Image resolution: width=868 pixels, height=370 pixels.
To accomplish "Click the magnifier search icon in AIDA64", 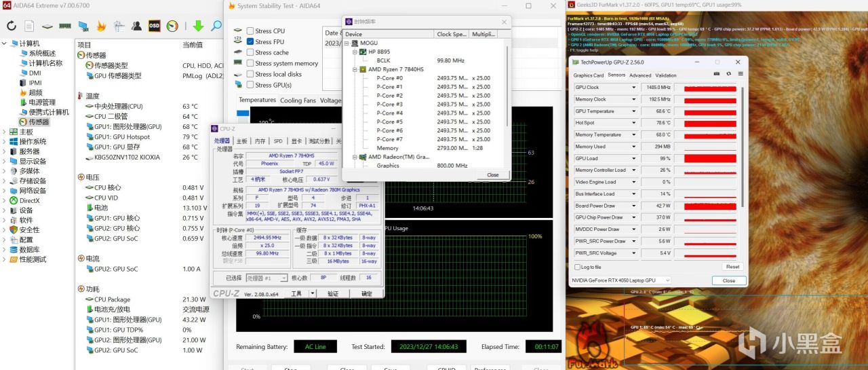I will (x=216, y=26).
